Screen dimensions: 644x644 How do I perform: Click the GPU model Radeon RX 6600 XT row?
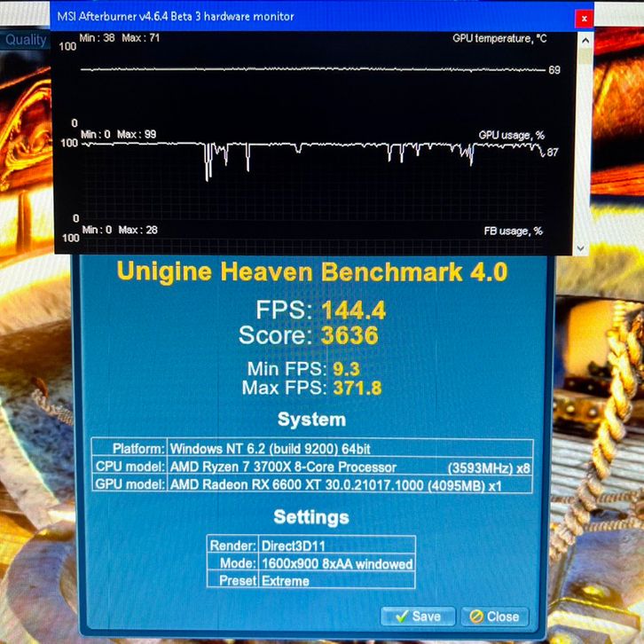click(349, 484)
